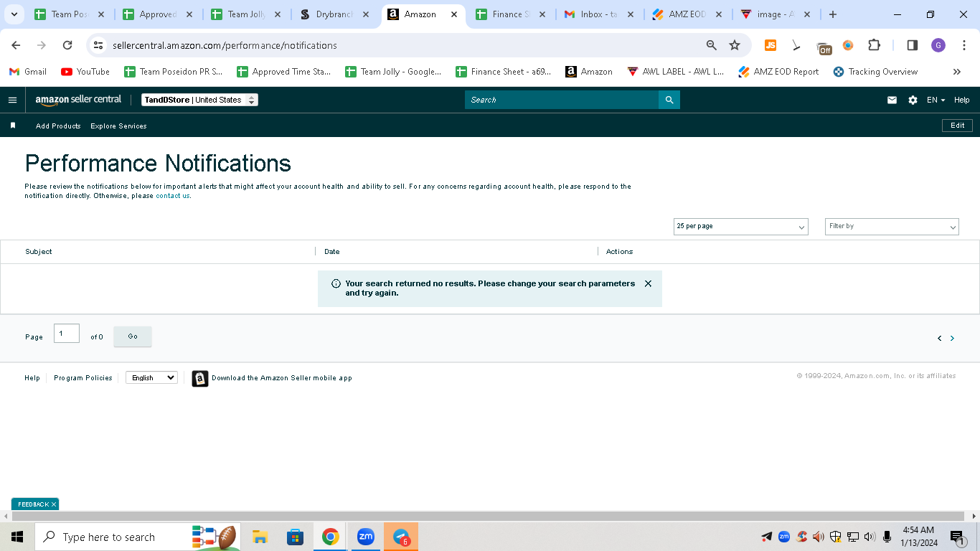This screenshot has height=551, width=980.
Task: Click the horizontal scrollbar at page bottom
Action: click(x=489, y=516)
